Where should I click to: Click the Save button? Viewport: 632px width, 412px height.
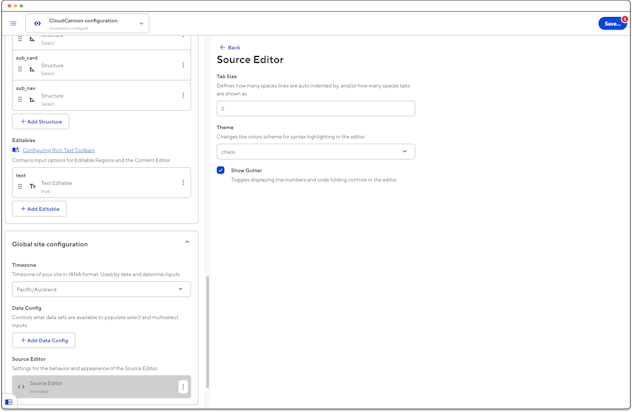tap(612, 24)
